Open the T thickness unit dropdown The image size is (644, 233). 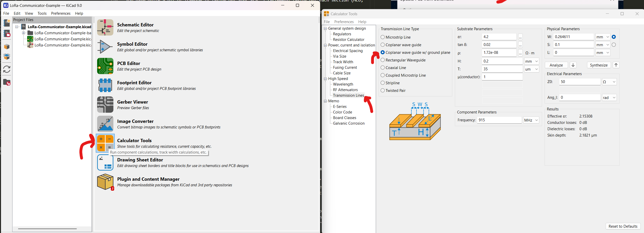pos(532,69)
